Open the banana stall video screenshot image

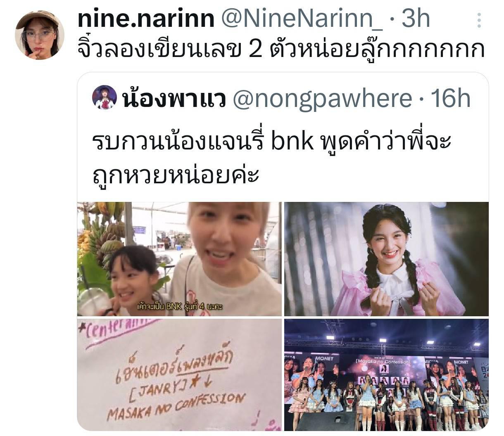(x=179, y=259)
